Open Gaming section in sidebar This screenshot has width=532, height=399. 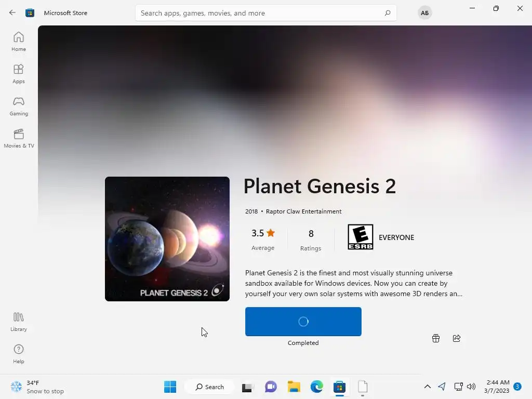coord(19,106)
